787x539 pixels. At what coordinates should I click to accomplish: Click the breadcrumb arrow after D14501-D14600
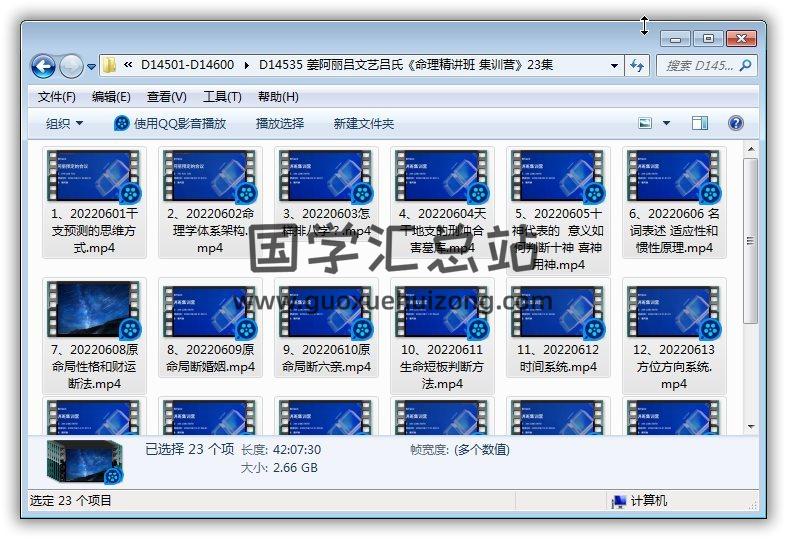(246, 65)
